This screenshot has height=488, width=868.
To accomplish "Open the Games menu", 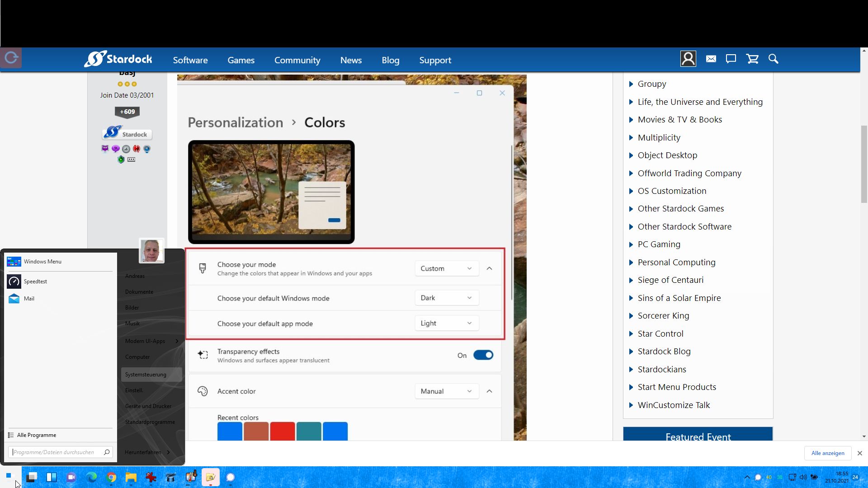I will point(241,60).
